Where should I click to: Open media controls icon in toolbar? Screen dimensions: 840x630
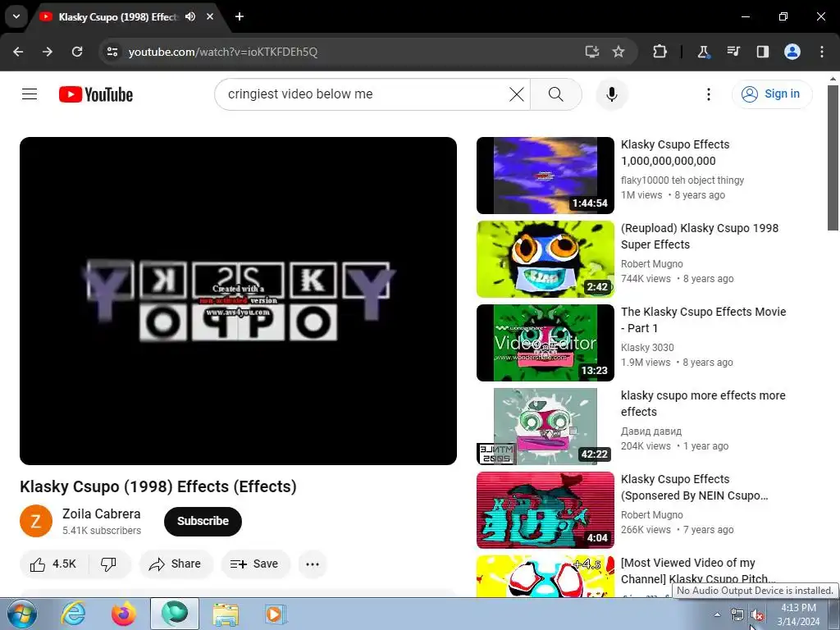click(x=733, y=52)
